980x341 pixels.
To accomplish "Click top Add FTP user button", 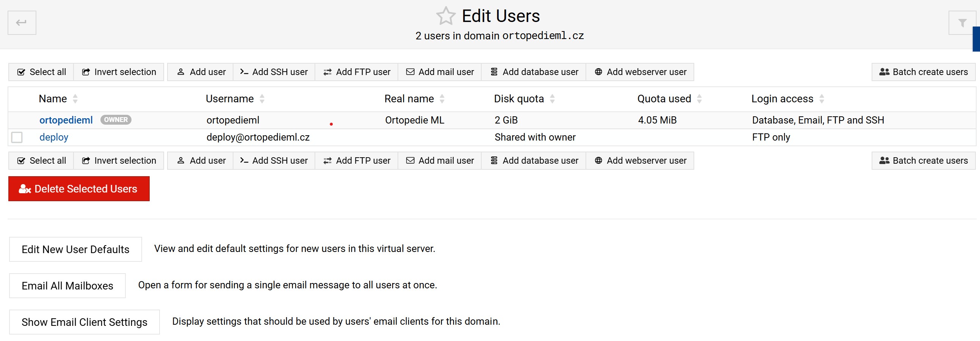I will click(357, 72).
